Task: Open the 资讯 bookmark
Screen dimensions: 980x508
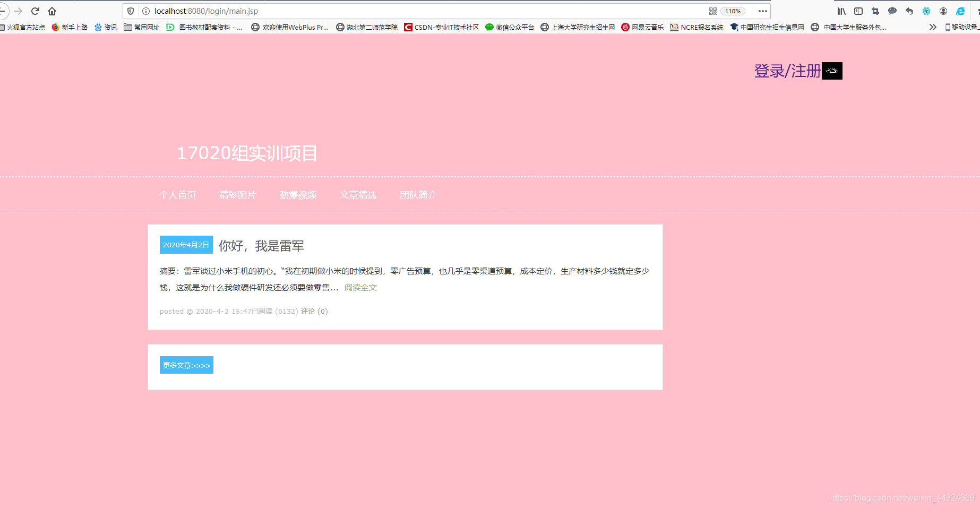Action: tap(106, 27)
